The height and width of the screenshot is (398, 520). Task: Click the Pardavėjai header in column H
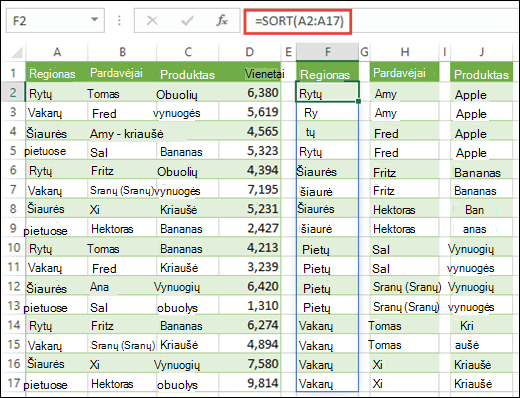(x=405, y=72)
